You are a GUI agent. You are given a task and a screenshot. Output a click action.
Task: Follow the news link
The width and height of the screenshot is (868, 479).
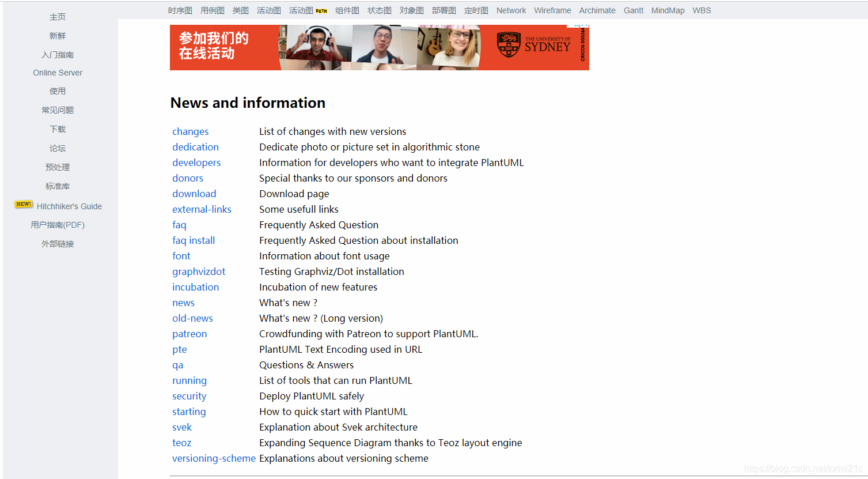tap(183, 303)
